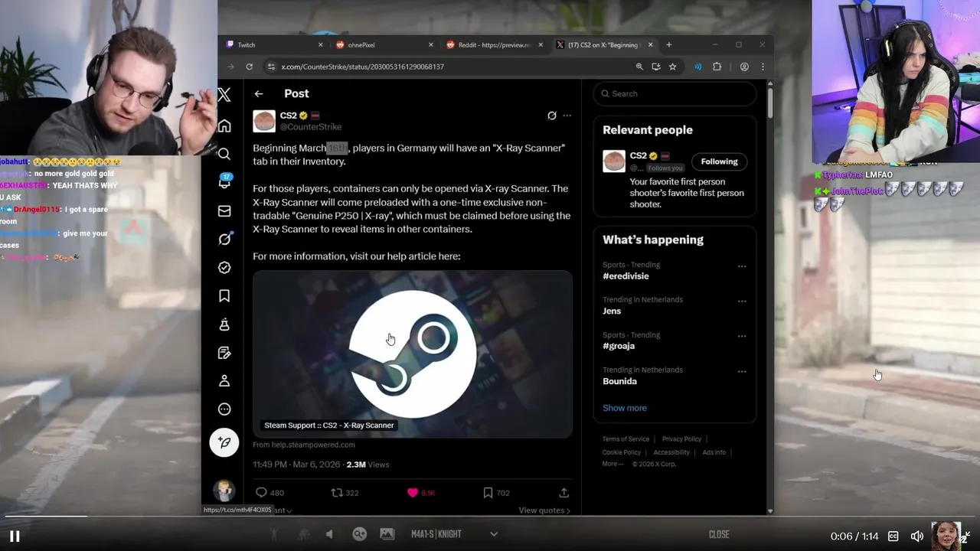
Task: Open the post's three-dot more menu
Action: tap(567, 116)
